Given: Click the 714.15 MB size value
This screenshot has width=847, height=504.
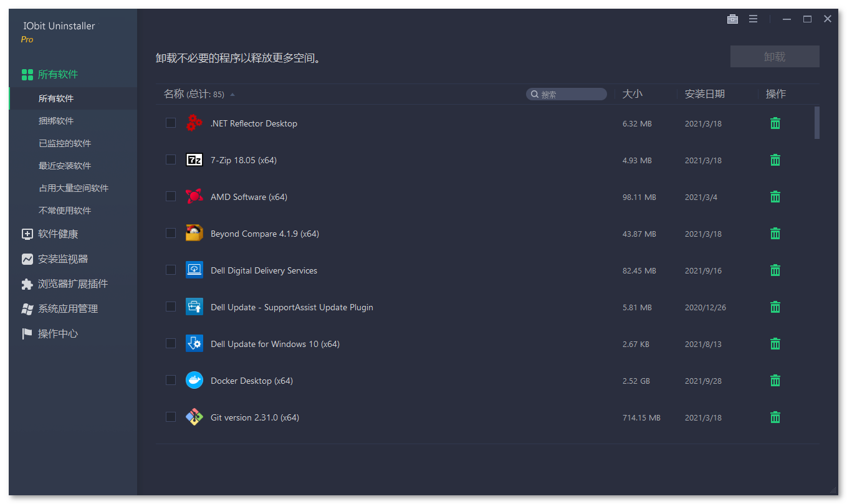Looking at the screenshot, I should click(641, 417).
